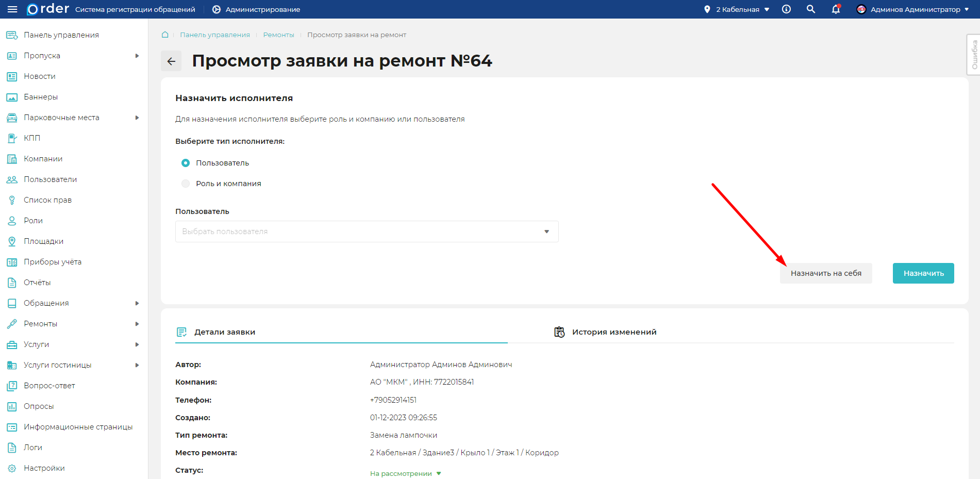The image size is (980, 479).
Task: Toggle the hamburger menu icon
Action: (x=13, y=9)
